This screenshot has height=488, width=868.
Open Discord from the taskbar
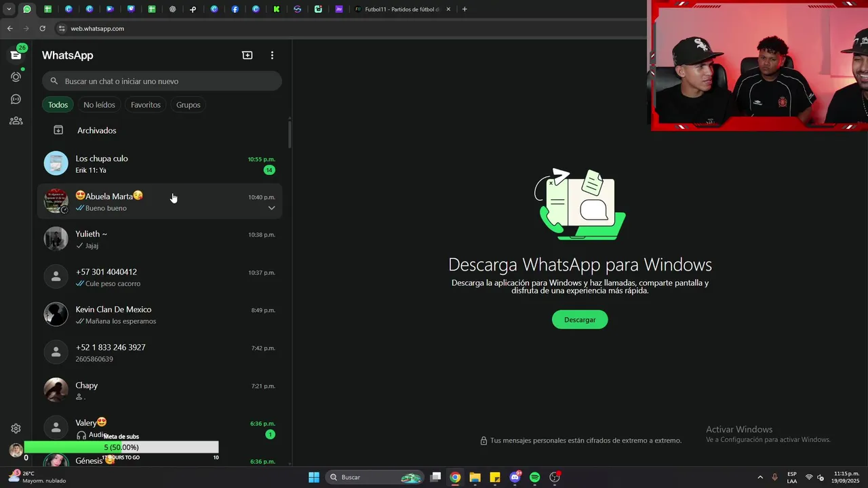coord(515,477)
